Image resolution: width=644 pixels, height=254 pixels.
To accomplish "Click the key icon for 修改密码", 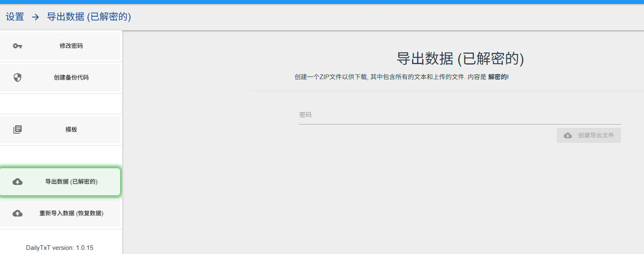I will (x=18, y=46).
